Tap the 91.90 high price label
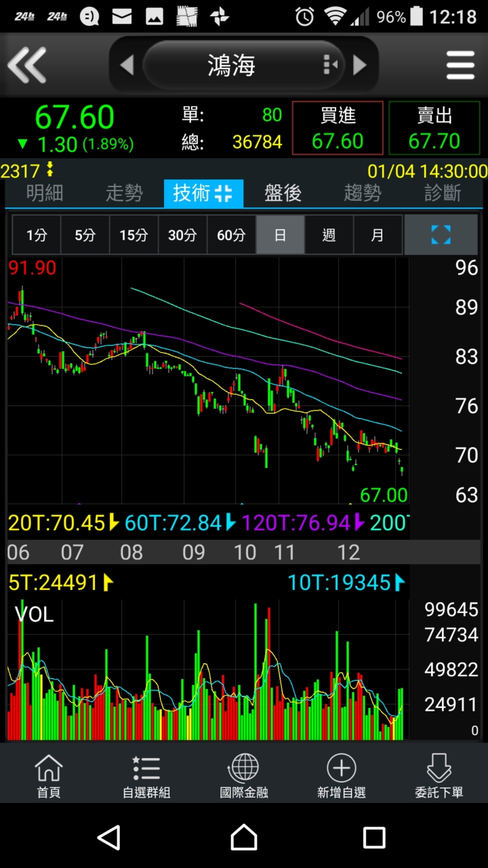Image resolution: width=488 pixels, height=868 pixels. (33, 269)
